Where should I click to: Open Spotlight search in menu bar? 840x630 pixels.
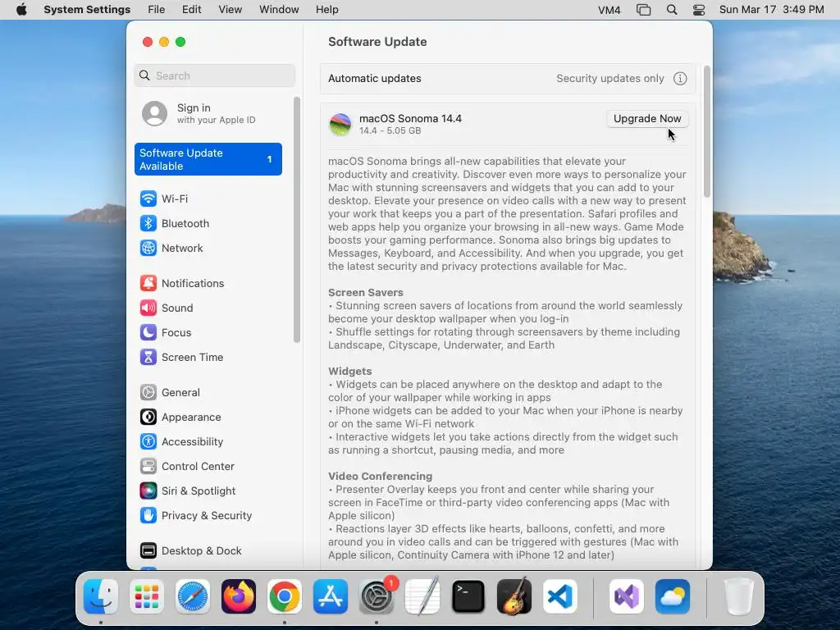[672, 10]
